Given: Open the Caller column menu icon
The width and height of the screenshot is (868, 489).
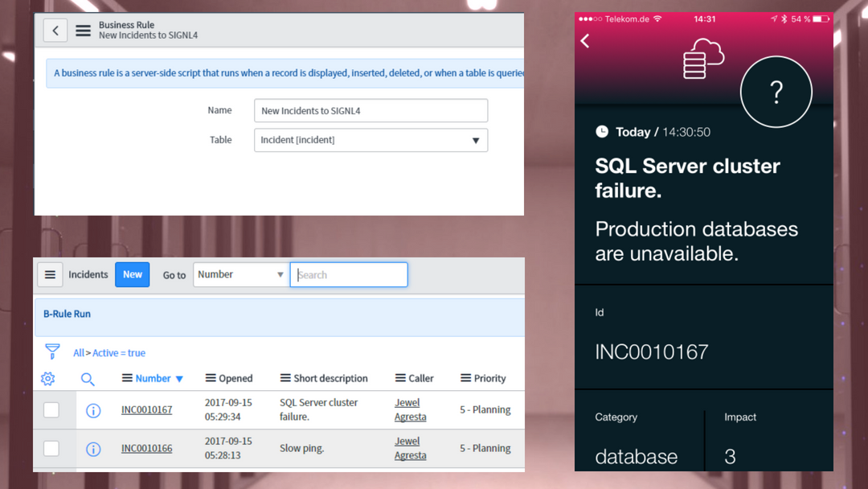Looking at the screenshot, I should point(400,378).
